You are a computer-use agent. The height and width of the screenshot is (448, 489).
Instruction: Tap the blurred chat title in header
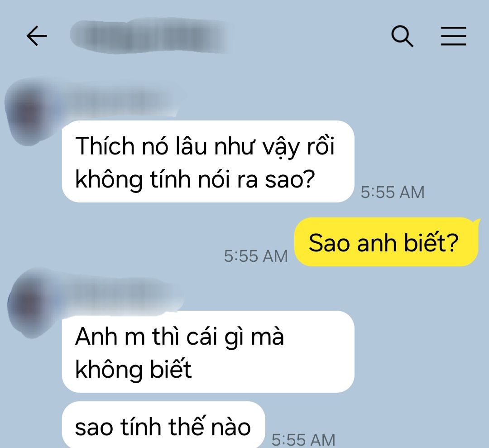pos(150,37)
